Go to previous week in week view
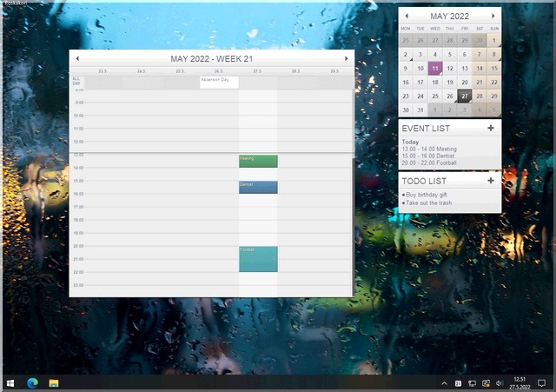 pyautogui.click(x=77, y=58)
